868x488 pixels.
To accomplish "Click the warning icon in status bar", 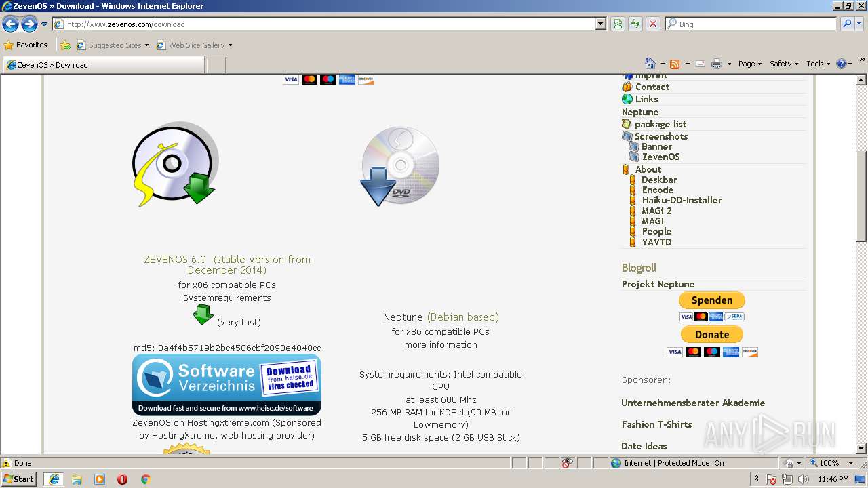I will [x=7, y=463].
